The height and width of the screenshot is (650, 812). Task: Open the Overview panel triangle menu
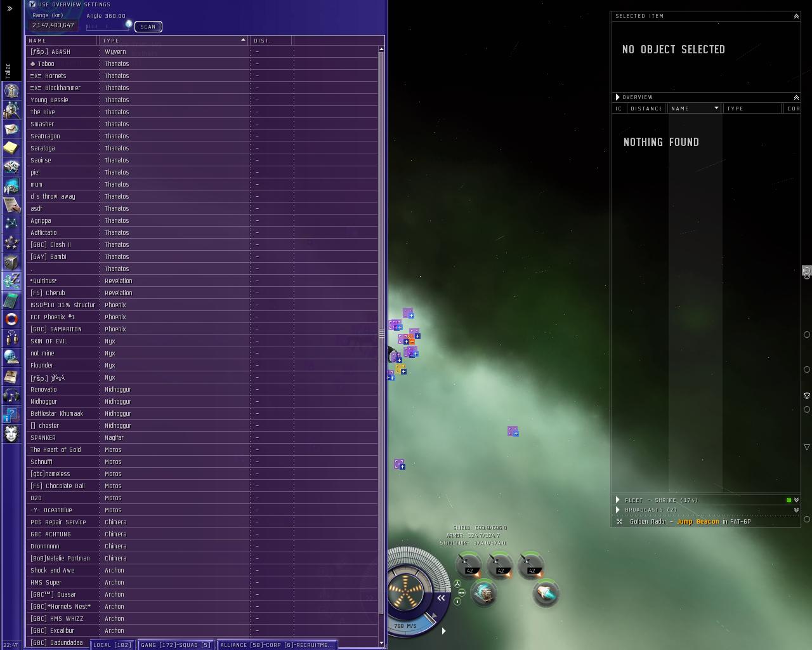coord(617,97)
